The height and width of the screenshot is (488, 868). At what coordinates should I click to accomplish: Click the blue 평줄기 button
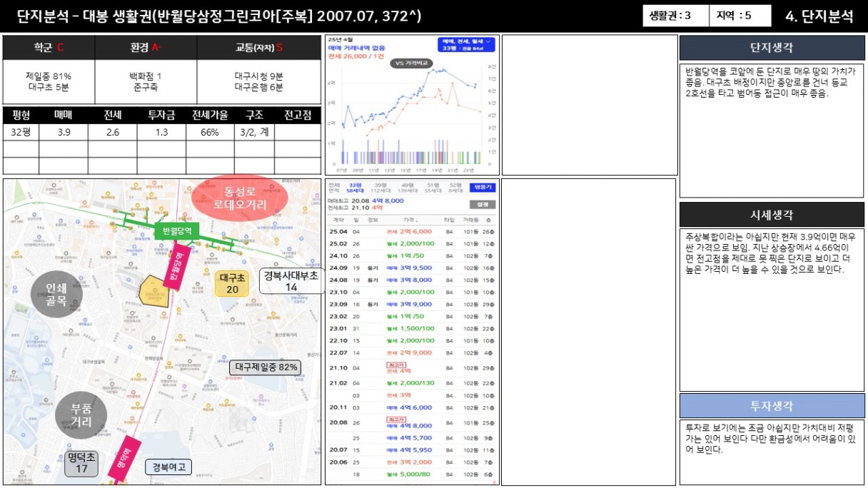[483, 187]
